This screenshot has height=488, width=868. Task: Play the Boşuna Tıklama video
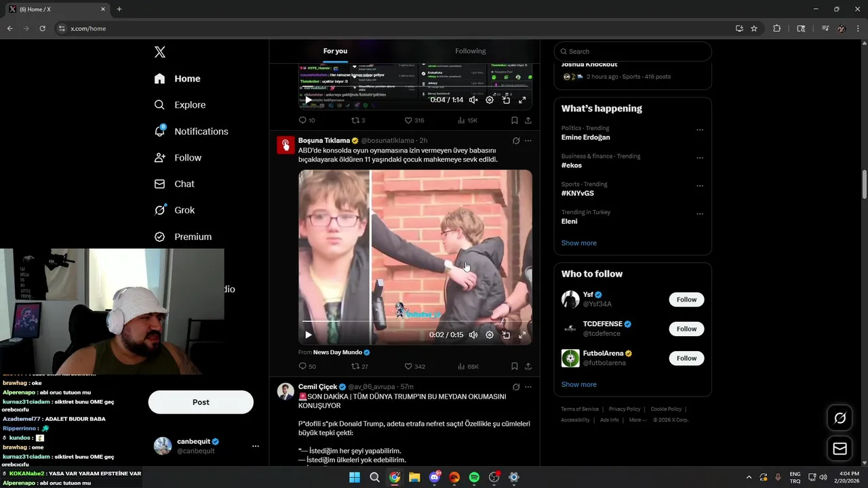tap(309, 335)
